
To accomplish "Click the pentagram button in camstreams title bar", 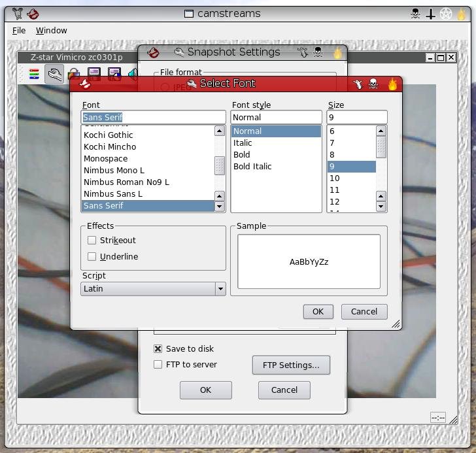I will click(446, 14).
